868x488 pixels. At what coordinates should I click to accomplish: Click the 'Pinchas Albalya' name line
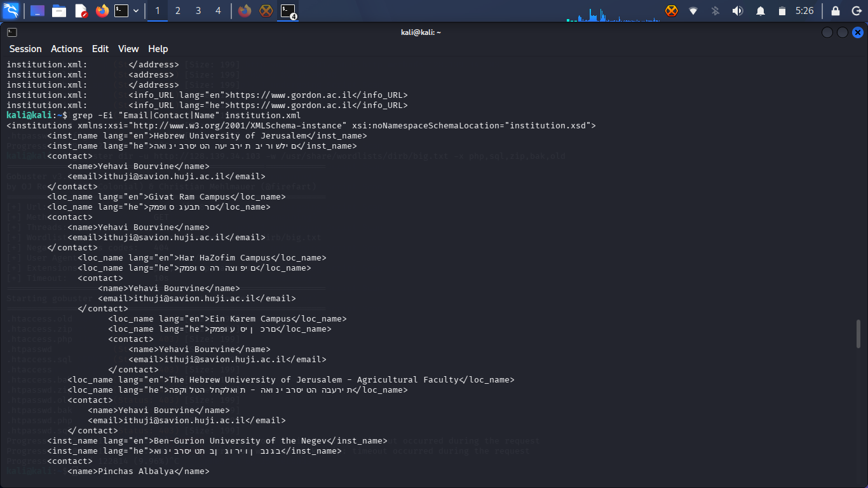tap(139, 471)
